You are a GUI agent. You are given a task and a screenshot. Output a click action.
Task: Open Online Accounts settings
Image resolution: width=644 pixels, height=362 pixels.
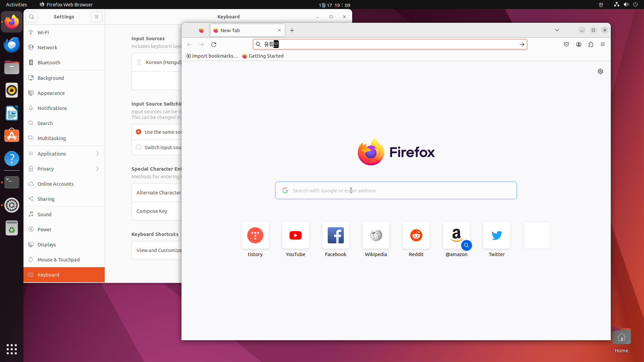pos(64,184)
